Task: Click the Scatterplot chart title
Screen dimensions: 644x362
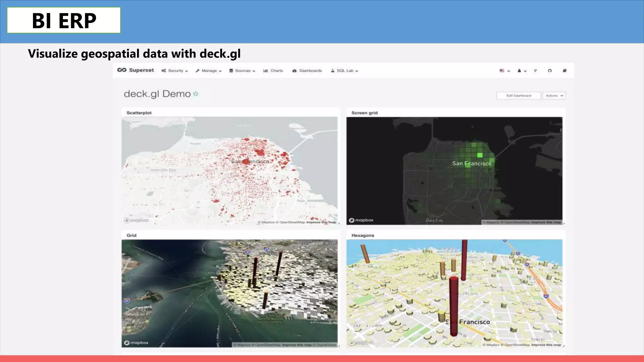Action: click(139, 113)
